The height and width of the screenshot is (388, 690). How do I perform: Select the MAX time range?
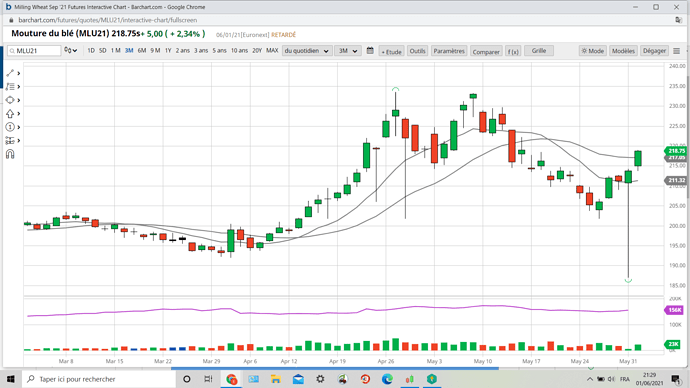click(272, 51)
